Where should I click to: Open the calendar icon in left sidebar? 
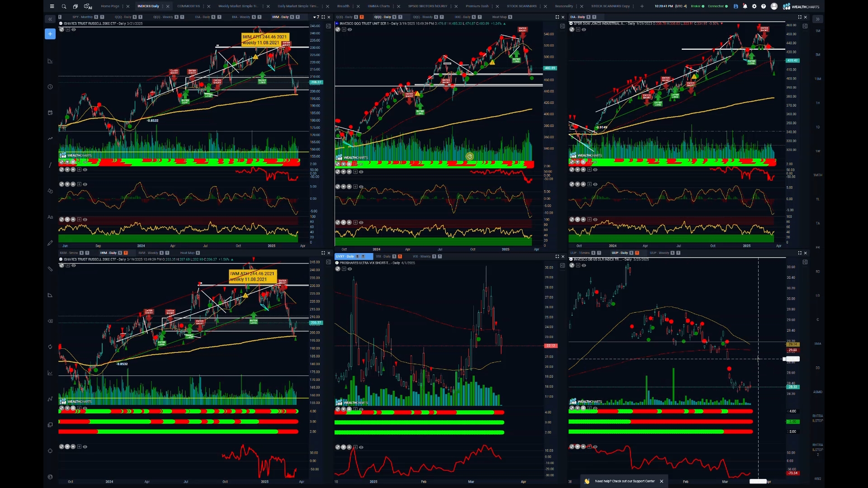pyautogui.click(x=50, y=113)
